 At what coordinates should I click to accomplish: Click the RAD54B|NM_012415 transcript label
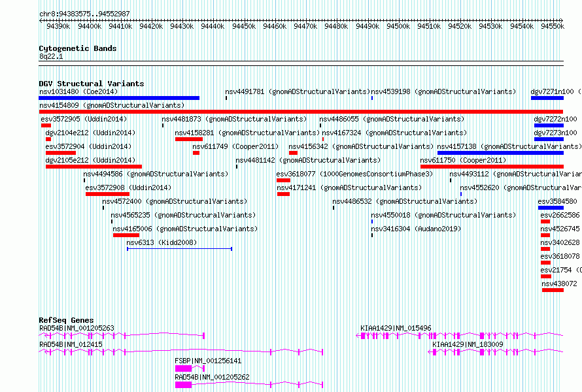click(x=71, y=344)
